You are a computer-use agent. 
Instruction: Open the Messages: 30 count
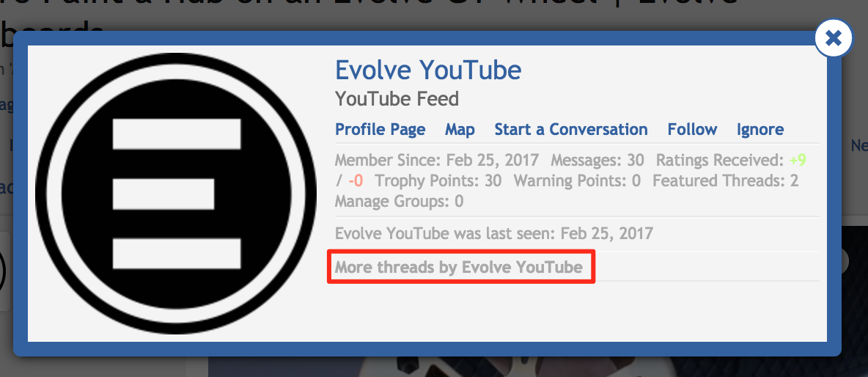pyautogui.click(x=597, y=161)
